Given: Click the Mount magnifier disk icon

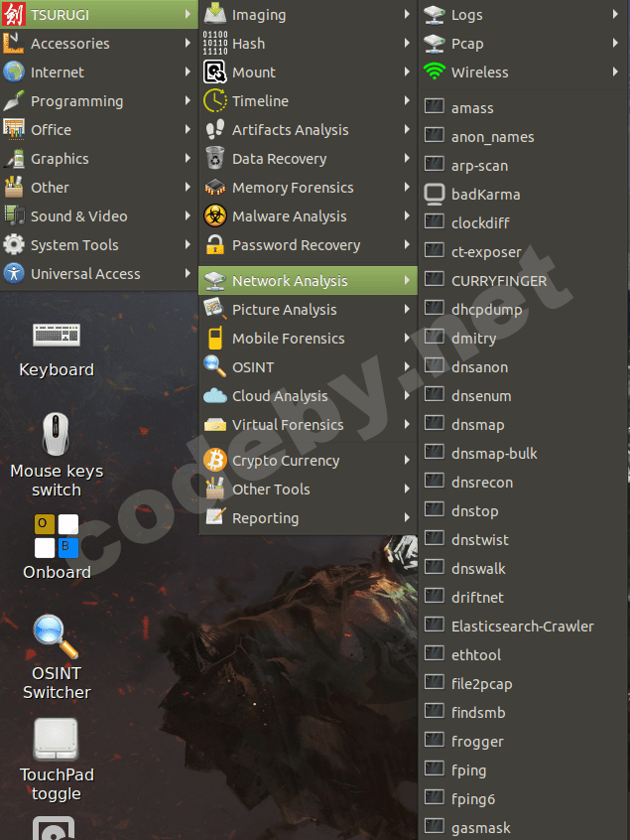Looking at the screenshot, I should pos(215,71).
